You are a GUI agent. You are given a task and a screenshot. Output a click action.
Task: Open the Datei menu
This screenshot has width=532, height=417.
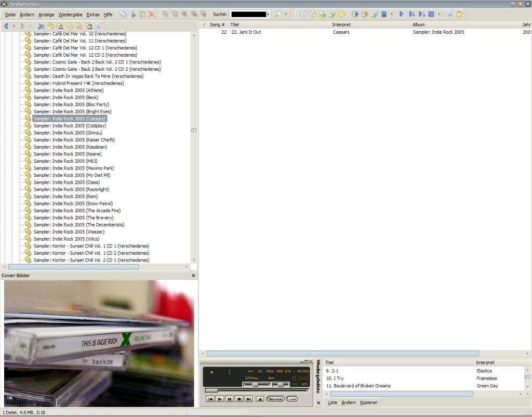pos(10,15)
